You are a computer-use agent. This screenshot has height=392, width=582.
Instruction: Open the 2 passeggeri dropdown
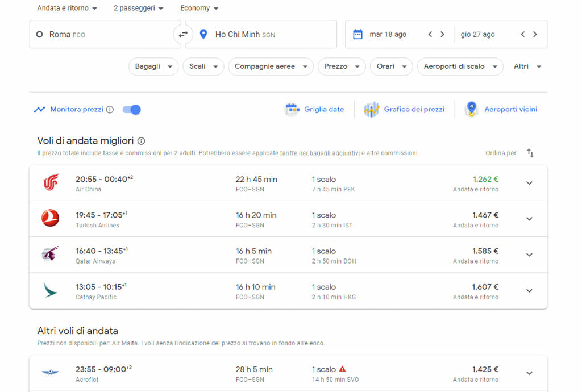pos(139,8)
